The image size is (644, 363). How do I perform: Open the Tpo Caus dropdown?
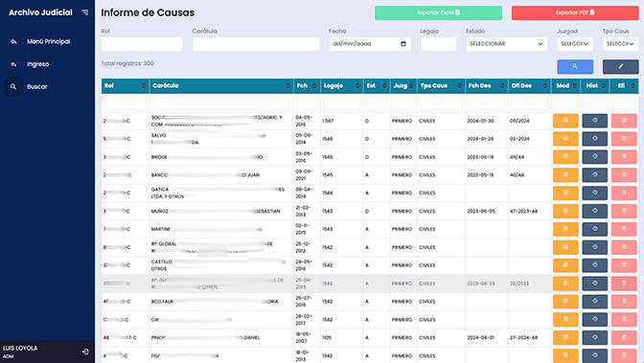(x=620, y=44)
